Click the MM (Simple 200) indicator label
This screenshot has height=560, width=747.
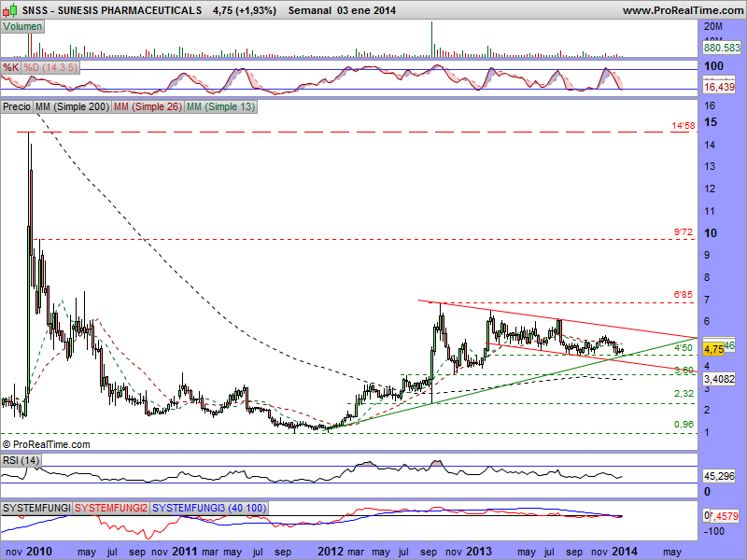click(x=72, y=106)
